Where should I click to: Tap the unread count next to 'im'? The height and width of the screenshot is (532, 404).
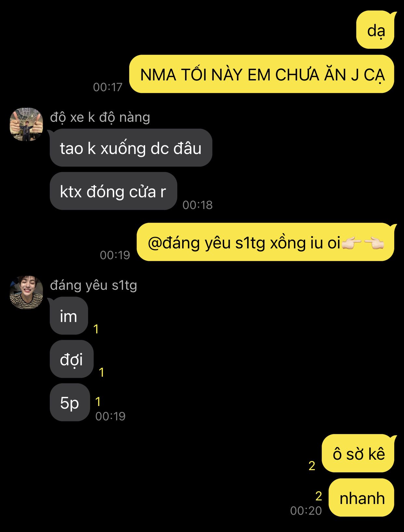pos(96,329)
